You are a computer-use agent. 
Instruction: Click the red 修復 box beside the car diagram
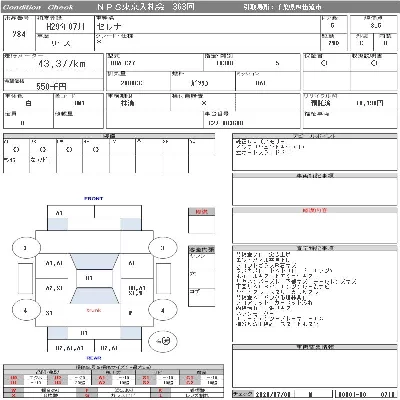[201, 211]
